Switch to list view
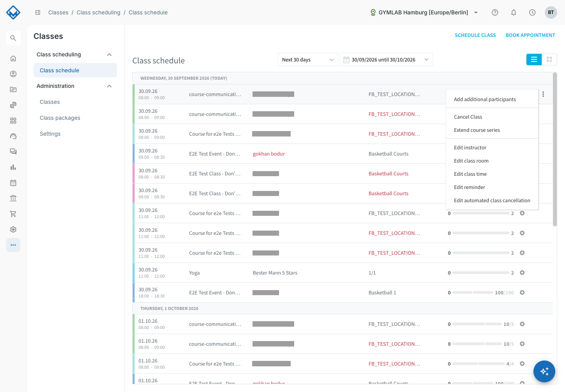Screen dimensions: 565x392 pyautogui.click(x=534, y=59)
